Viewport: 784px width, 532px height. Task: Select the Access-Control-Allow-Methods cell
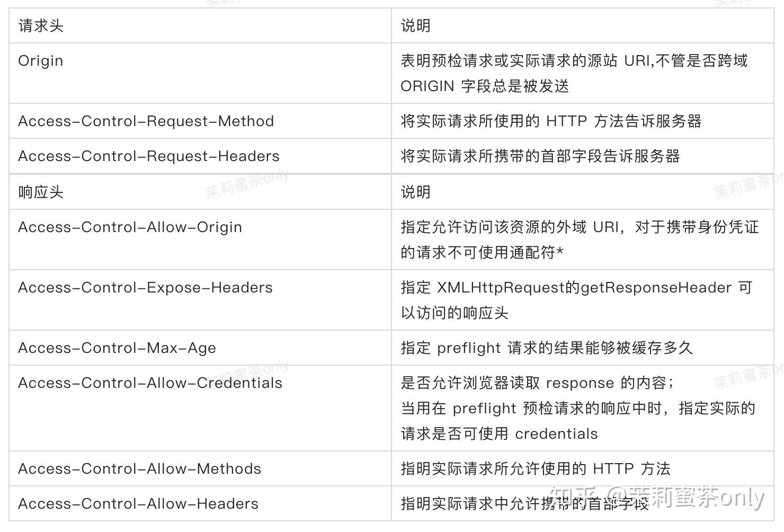click(200, 468)
